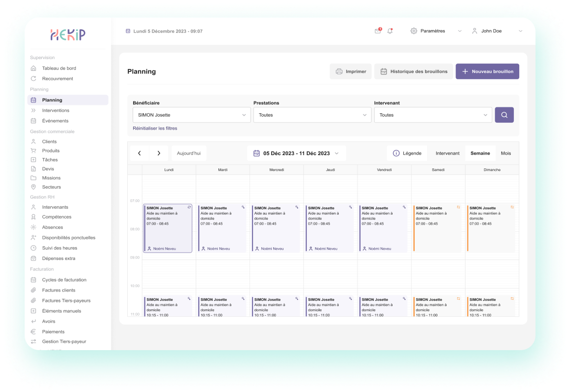Switch calendar to Semaine view

[480, 153]
